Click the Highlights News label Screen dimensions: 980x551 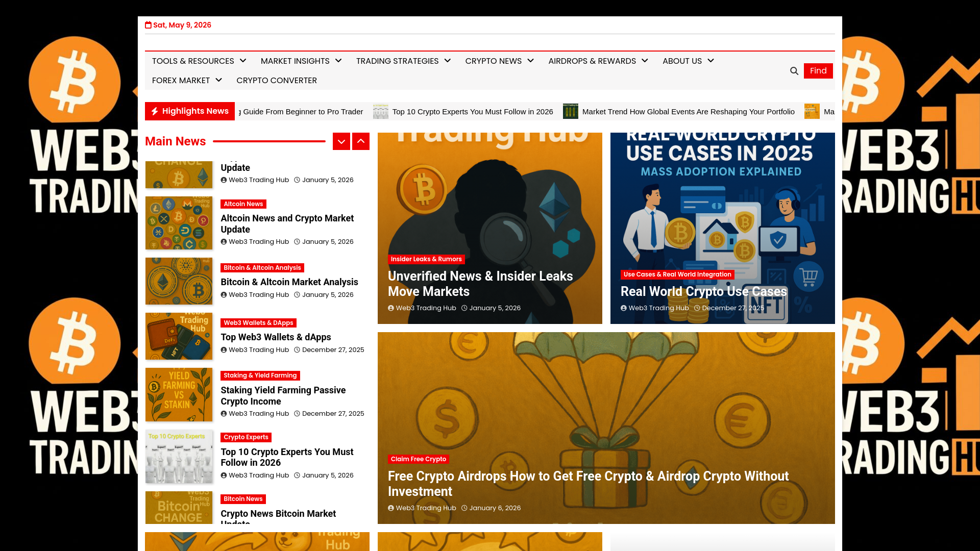click(x=195, y=111)
